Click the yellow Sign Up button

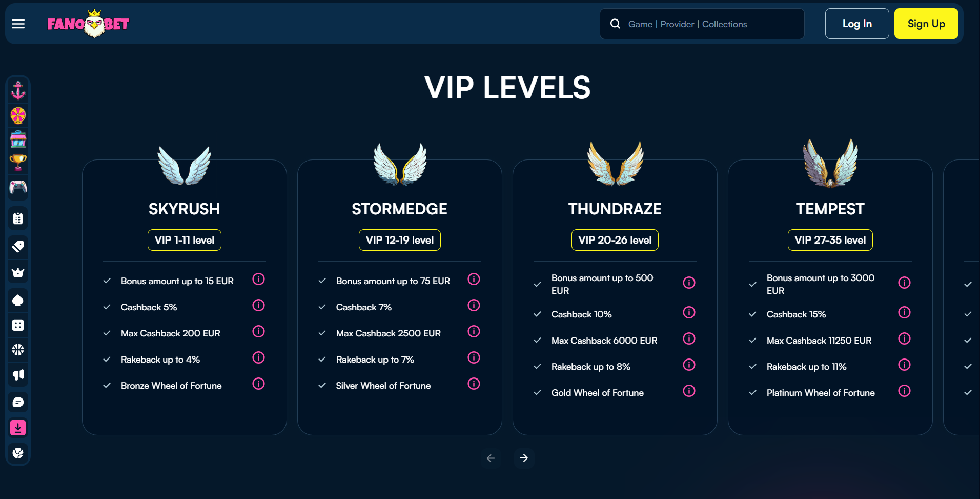(926, 24)
